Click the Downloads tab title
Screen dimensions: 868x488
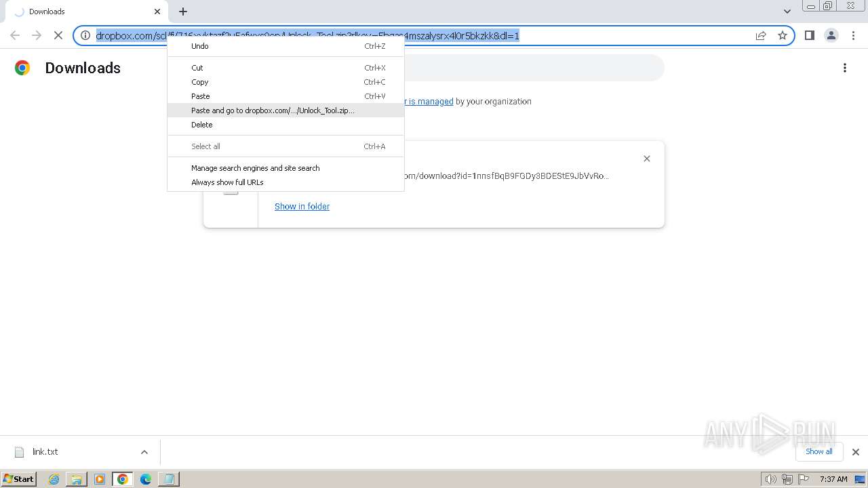[47, 12]
